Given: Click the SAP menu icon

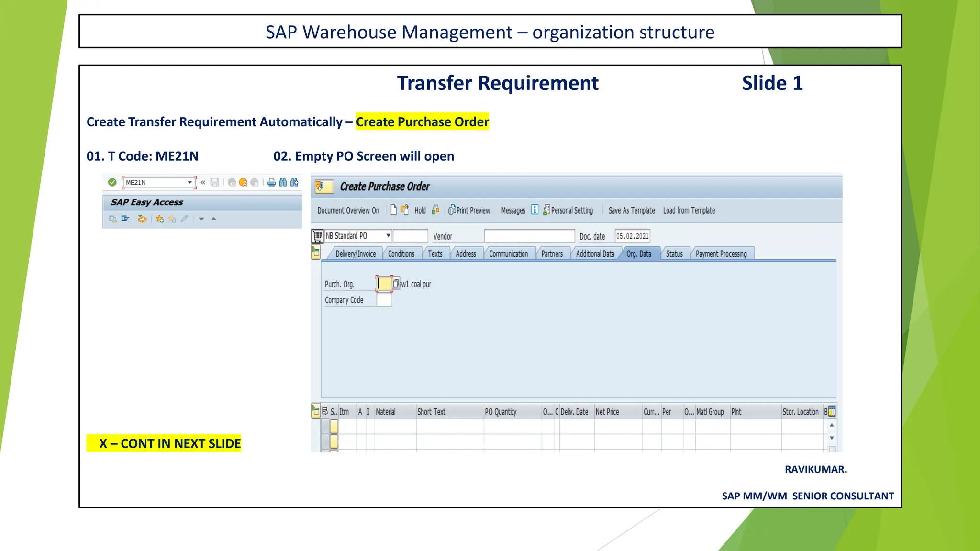Looking at the screenshot, I should coord(125,219).
